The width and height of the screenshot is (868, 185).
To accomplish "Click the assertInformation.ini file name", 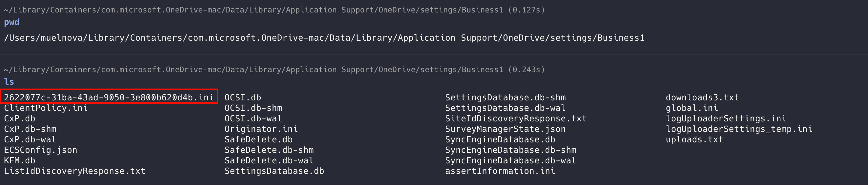I will click(x=500, y=171).
